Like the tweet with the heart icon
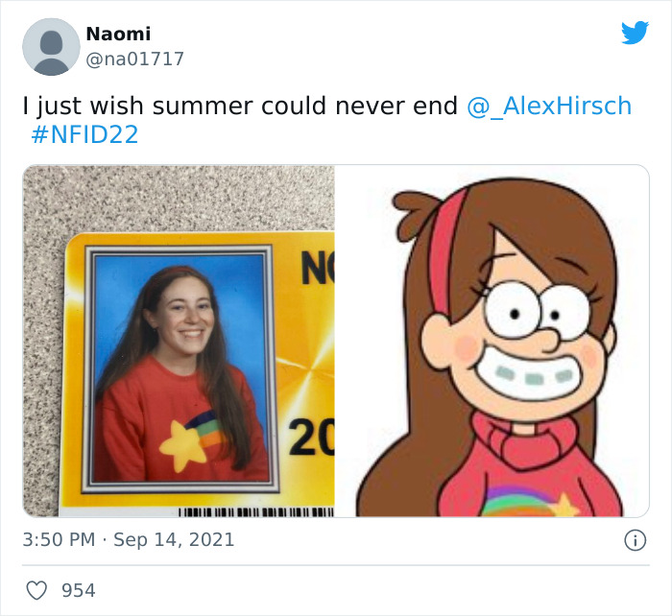 36,590
